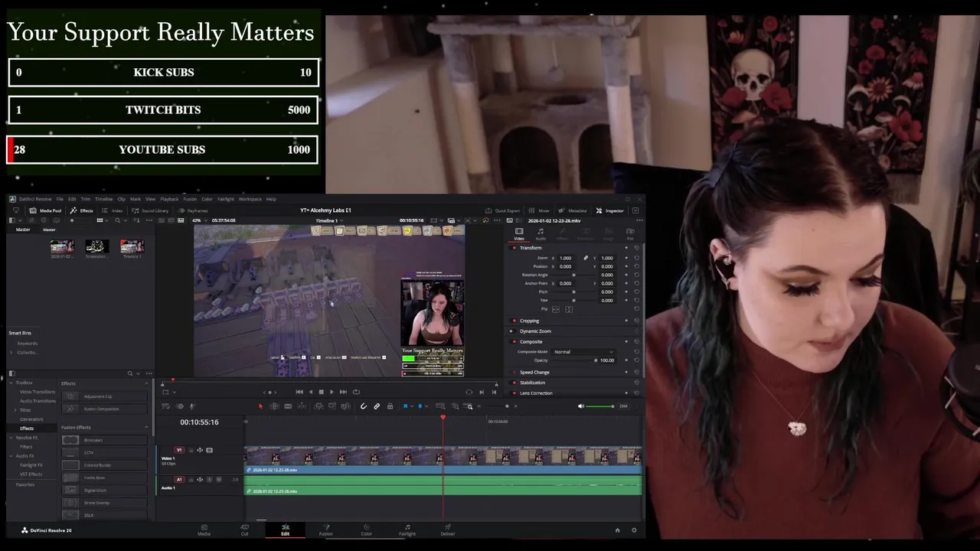Image resolution: width=980 pixels, height=551 pixels.
Task: Adjust the Rotation Angle slider
Action: coord(573,275)
